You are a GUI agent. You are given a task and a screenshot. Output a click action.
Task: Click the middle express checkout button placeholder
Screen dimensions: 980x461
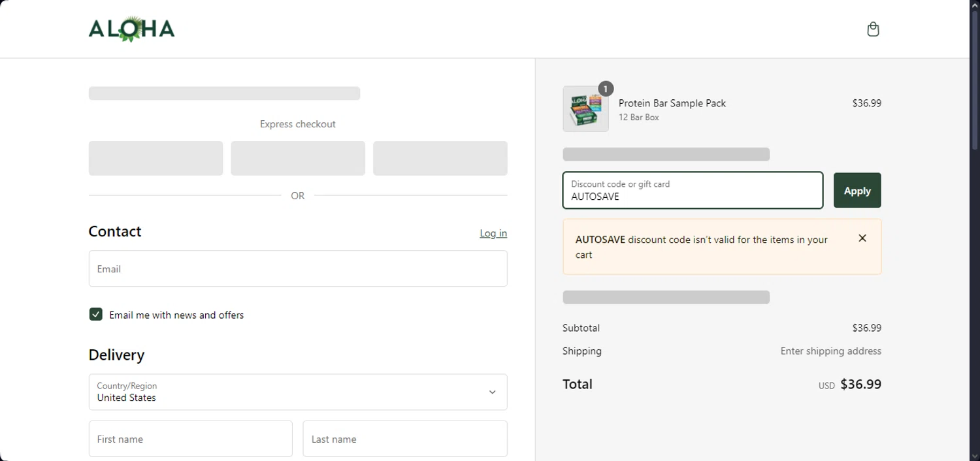(298, 158)
